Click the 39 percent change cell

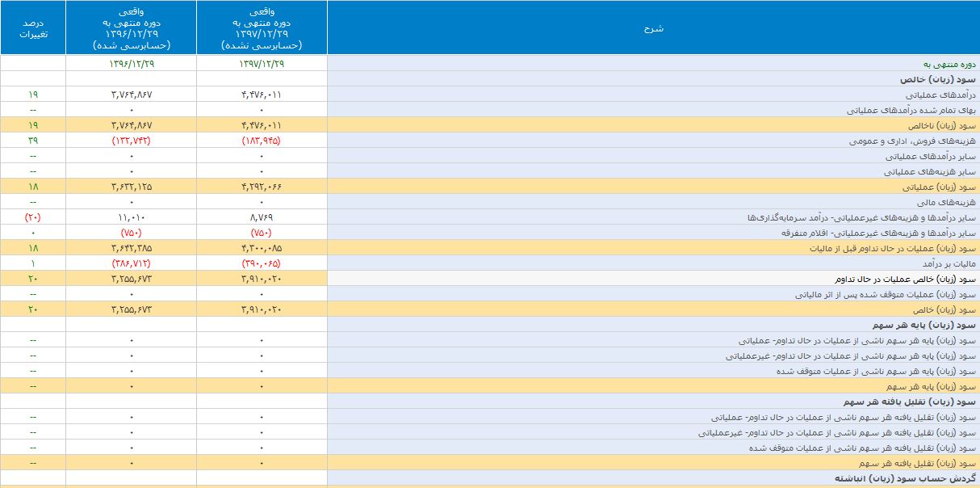33,141
